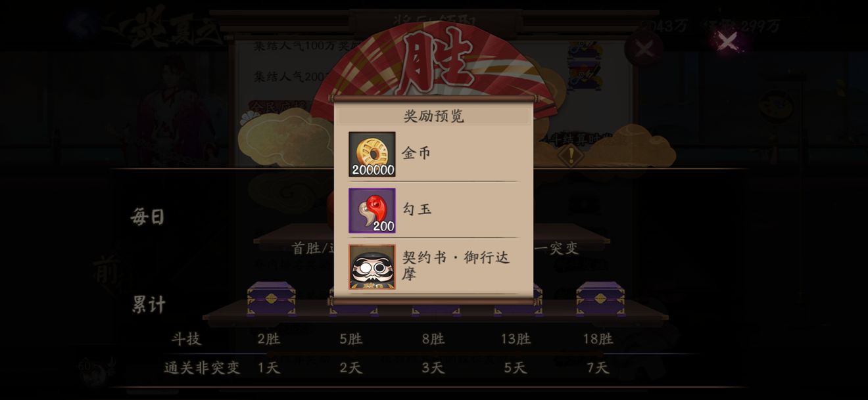
Task: Click the 8胜 milestone label
Action: tap(433, 339)
